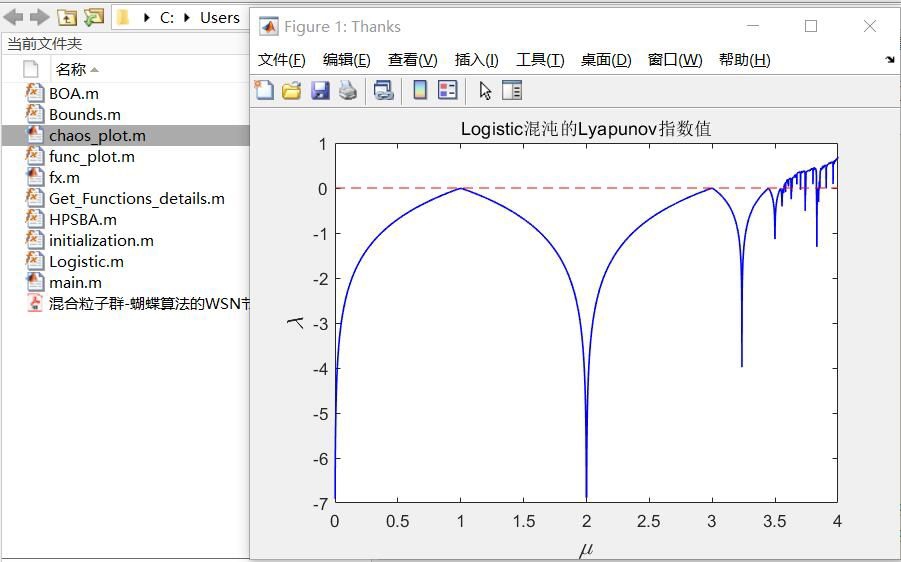This screenshot has width=901, height=562.
Task: Print the figure using printer icon
Action: 348,90
